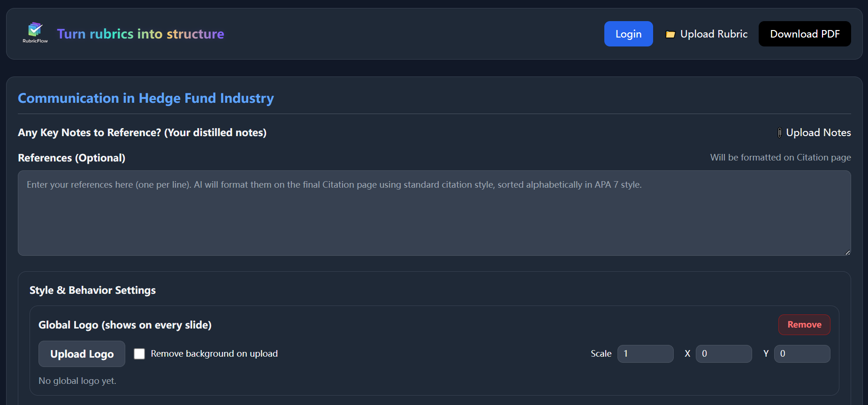This screenshot has width=868, height=405.
Task: Click the Style & Behavior Settings heading
Action: [x=92, y=290]
